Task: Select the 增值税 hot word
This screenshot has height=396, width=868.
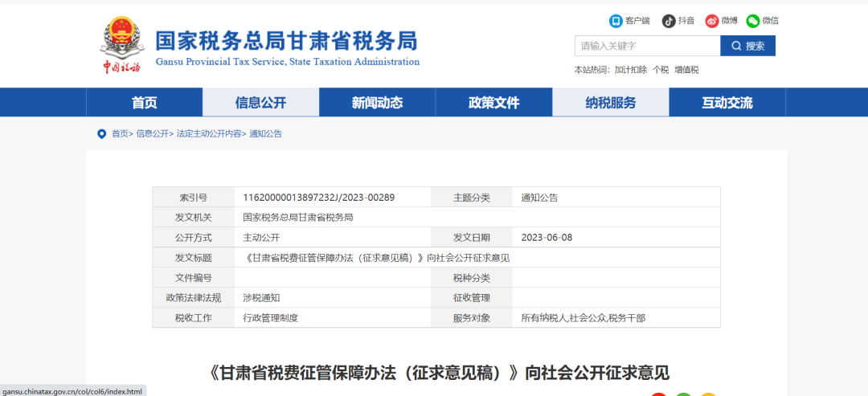Action: pos(686,70)
